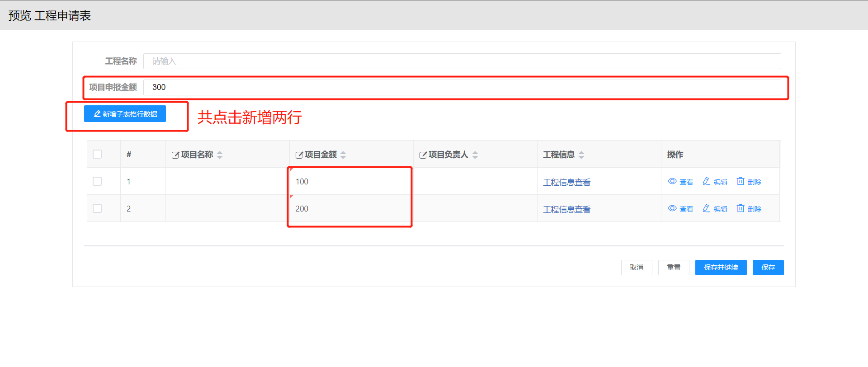The width and height of the screenshot is (868, 367).
Task: Sort the table by 项目名称 column
Action: tap(220, 155)
